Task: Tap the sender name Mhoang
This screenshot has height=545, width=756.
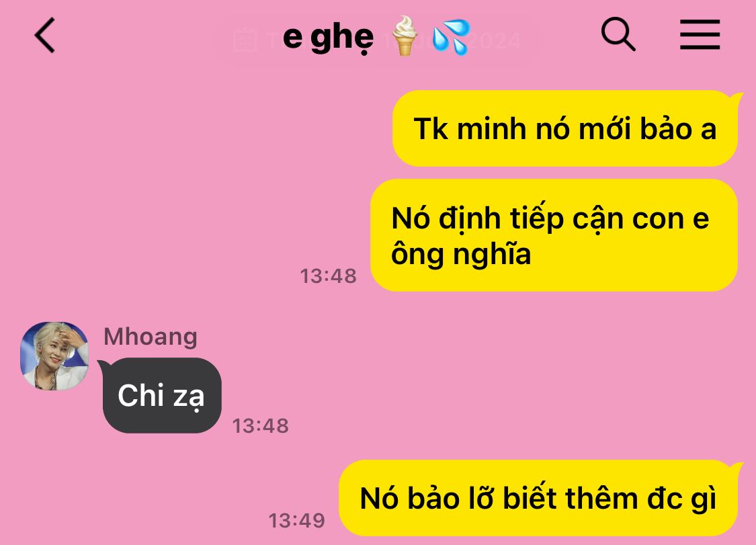Action: tap(151, 336)
